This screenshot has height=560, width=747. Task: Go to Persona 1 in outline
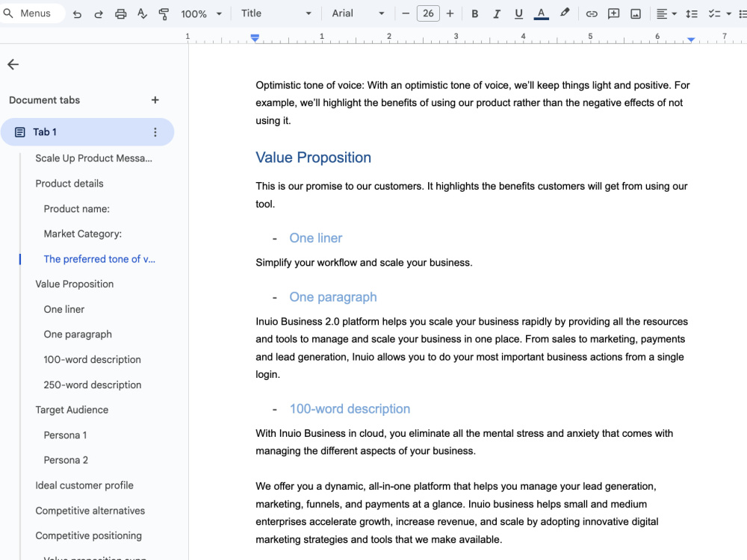click(65, 435)
